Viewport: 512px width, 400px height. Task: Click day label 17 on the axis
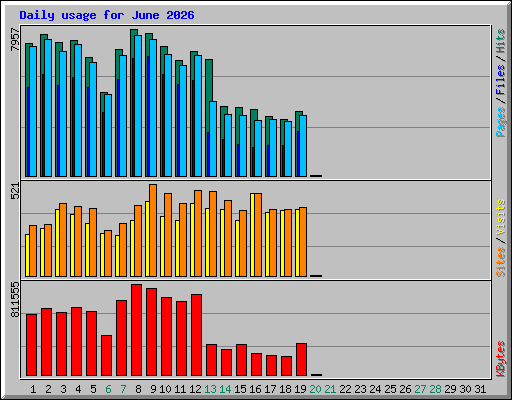pos(270,389)
